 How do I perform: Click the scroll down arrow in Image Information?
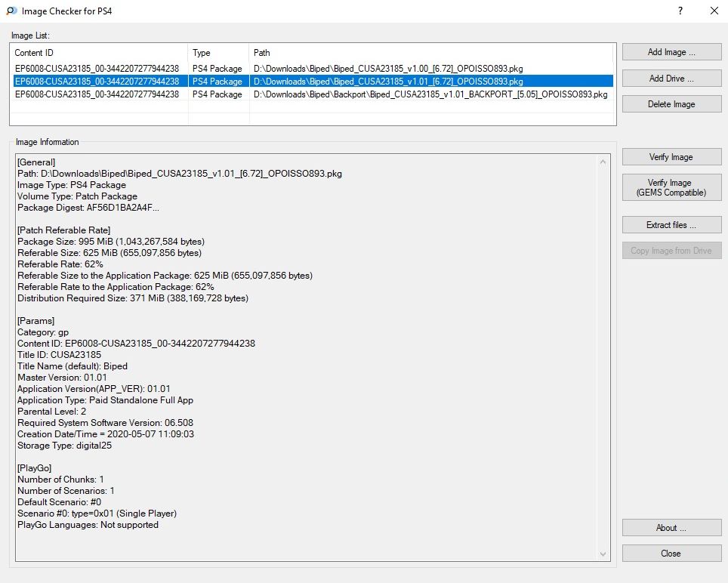[603, 554]
